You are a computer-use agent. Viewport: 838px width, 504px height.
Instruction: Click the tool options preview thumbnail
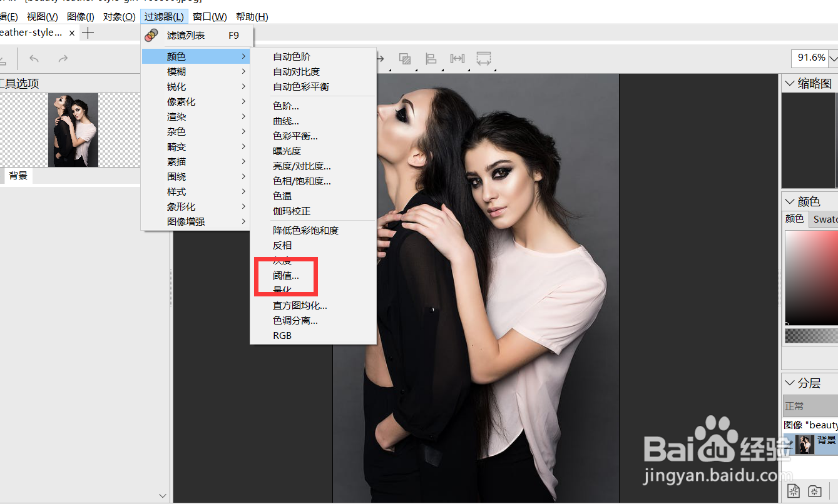coord(73,130)
